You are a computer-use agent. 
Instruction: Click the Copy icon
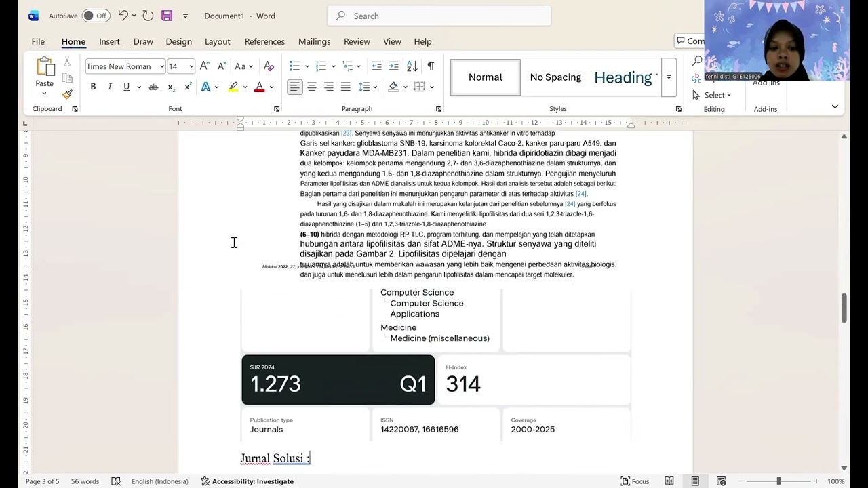coord(67,78)
